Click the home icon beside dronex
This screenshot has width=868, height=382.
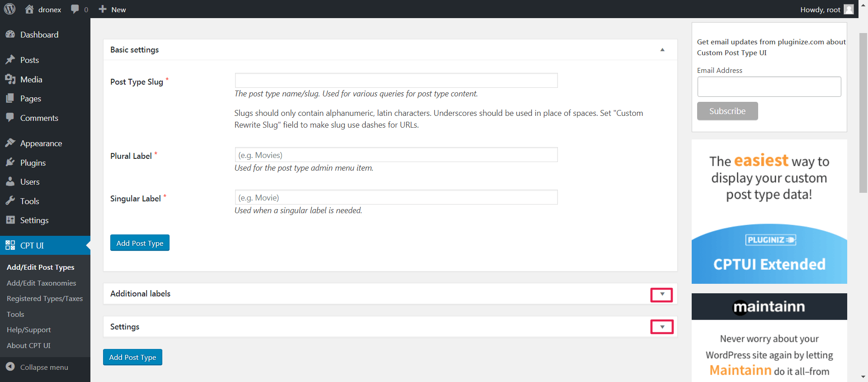coord(29,9)
